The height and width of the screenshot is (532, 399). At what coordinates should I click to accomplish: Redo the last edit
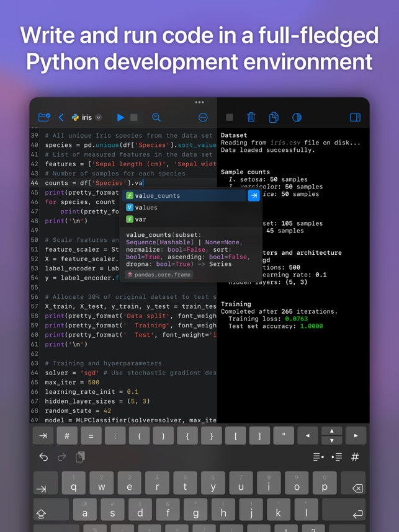[x=62, y=457]
